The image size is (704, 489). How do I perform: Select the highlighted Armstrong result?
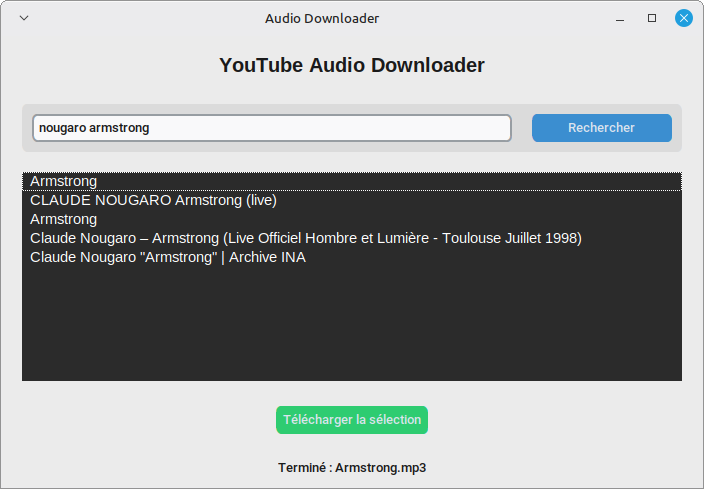point(64,181)
